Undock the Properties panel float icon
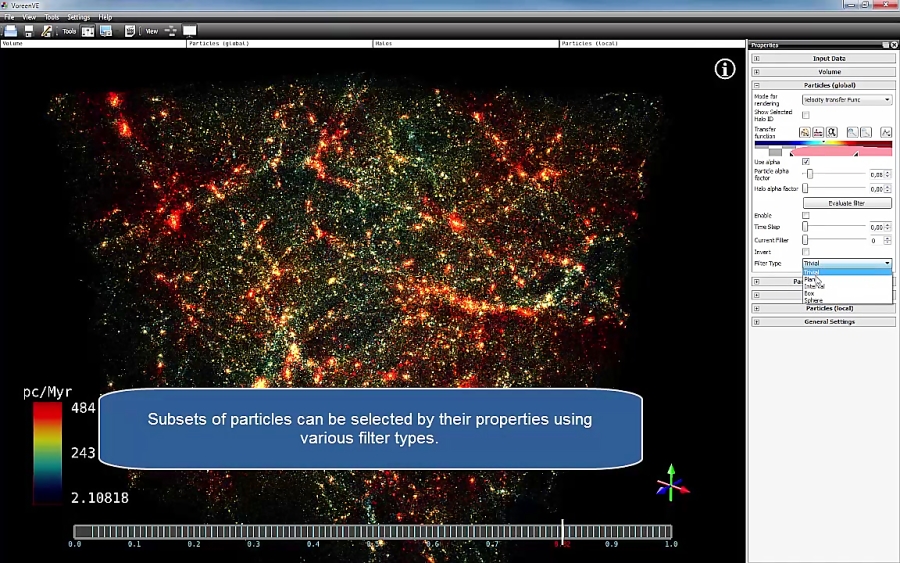Screen dimensions: 900x563 (886, 45)
